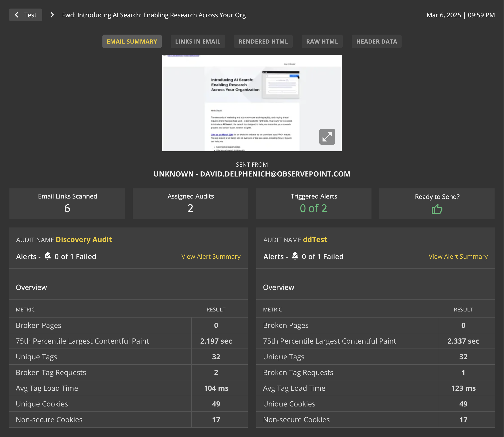Switch to the Rendered HTML tab
Screen dimensions: 504x437
click(x=263, y=42)
